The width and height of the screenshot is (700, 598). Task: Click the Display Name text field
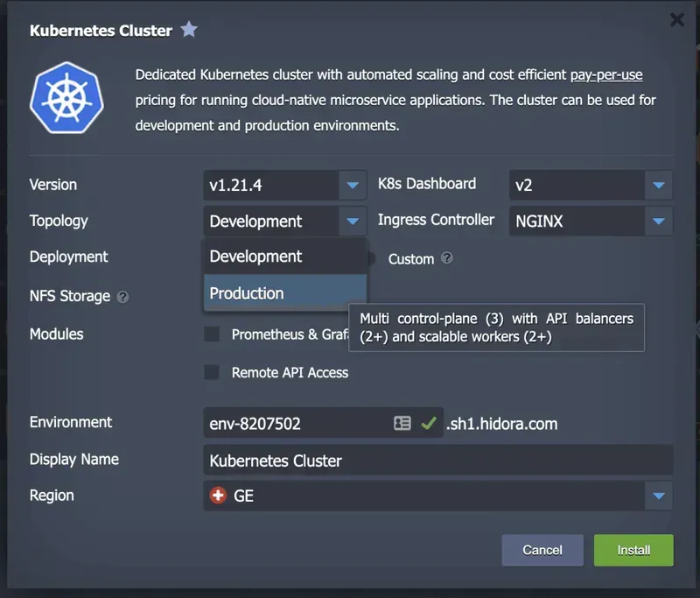point(437,461)
